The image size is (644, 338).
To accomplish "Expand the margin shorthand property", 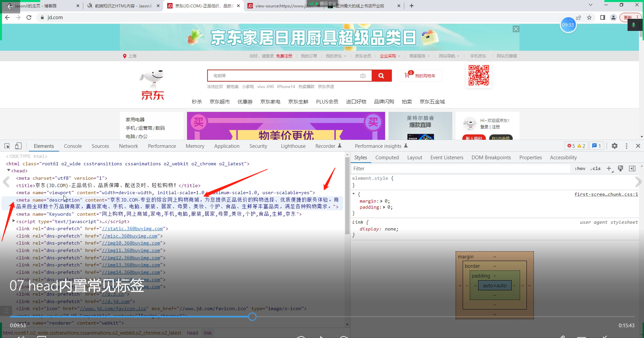I will click(x=381, y=201).
